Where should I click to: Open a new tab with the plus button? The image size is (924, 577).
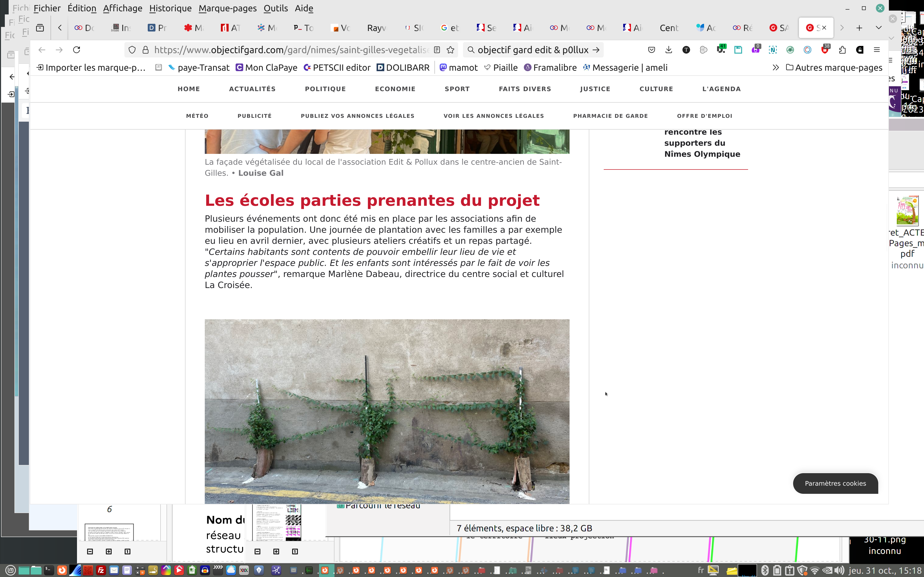coord(859,28)
